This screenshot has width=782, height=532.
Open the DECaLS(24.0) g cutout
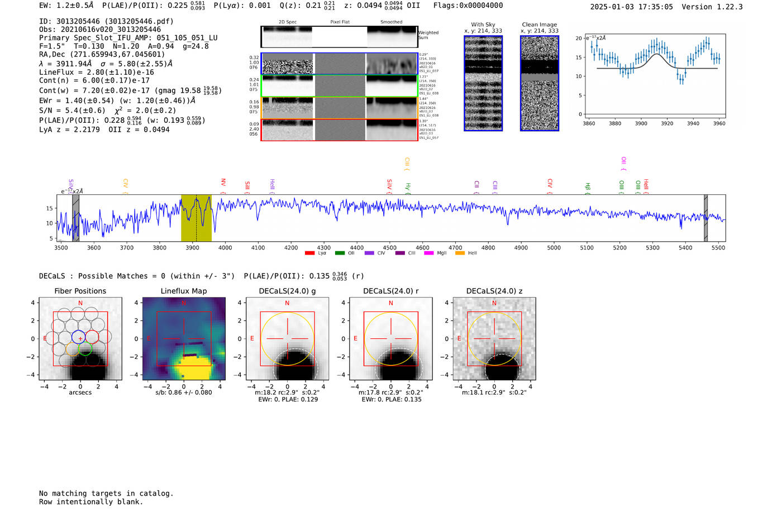point(287,339)
